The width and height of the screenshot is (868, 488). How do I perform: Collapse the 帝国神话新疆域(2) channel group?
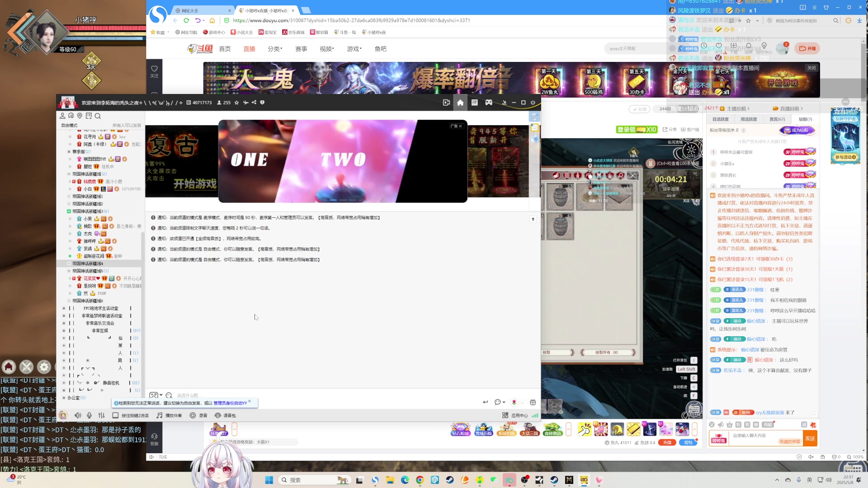click(69, 174)
